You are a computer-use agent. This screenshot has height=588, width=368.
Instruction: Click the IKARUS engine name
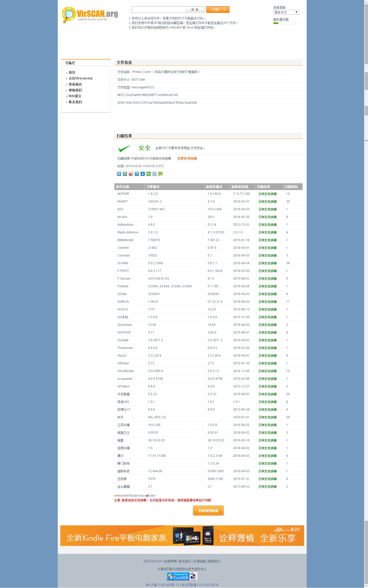123,302
